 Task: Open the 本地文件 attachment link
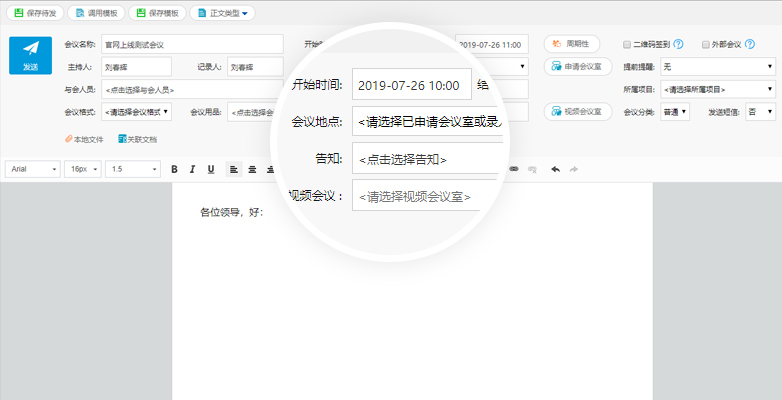click(x=84, y=139)
